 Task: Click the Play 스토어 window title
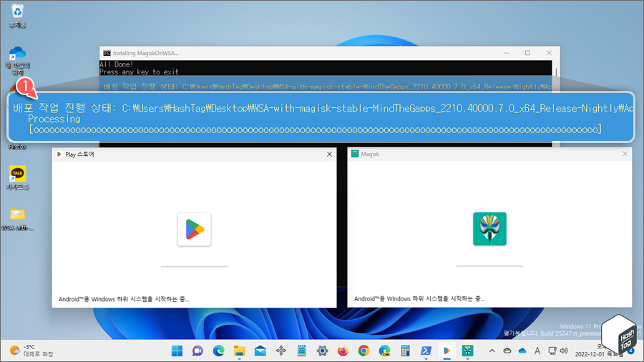79,155
